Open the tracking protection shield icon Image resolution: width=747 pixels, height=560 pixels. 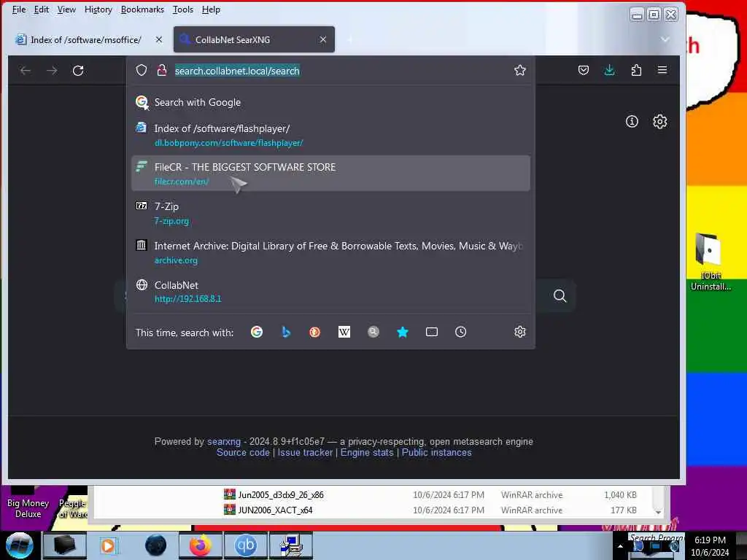click(142, 71)
